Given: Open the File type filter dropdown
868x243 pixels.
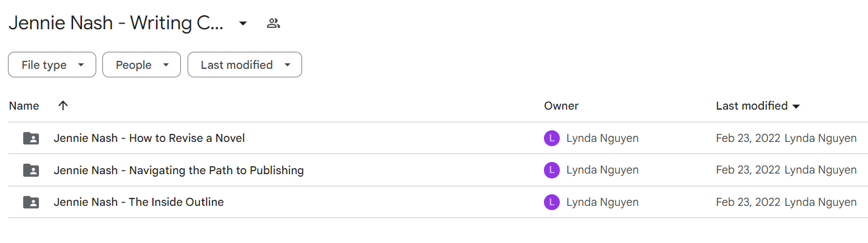Looking at the screenshot, I should (52, 65).
